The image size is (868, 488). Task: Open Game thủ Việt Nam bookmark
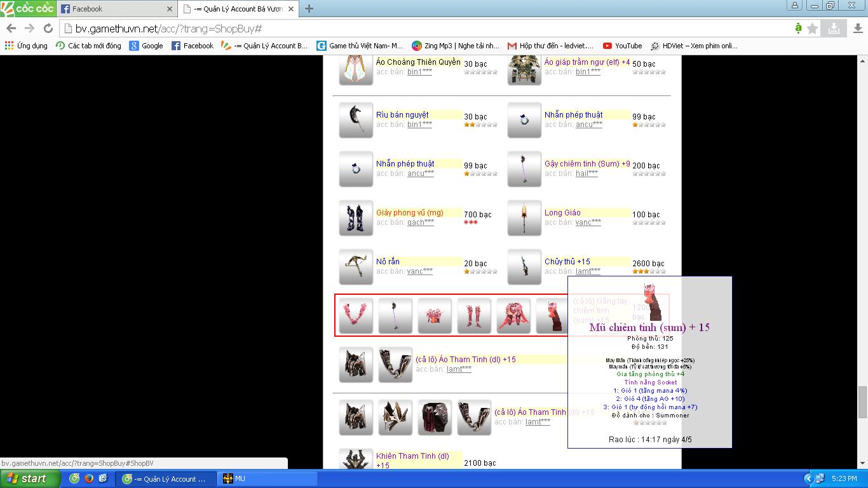[x=360, y=46]
